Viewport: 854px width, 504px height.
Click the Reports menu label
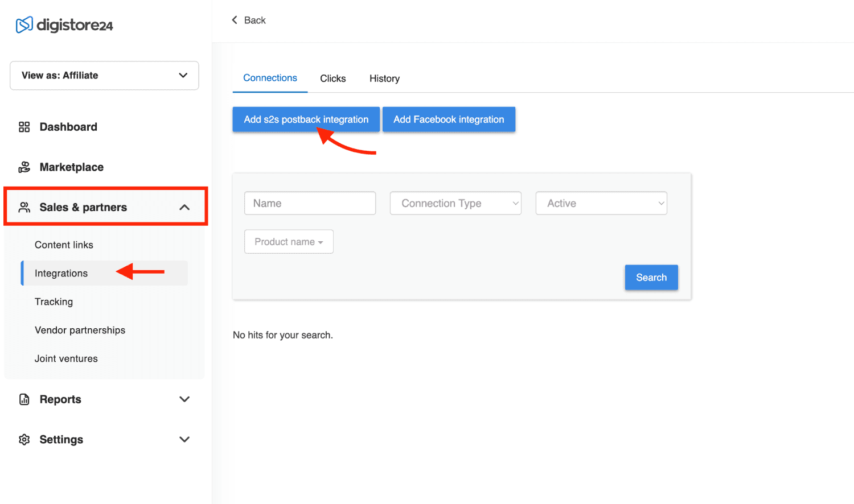pyautogui.click(x=60, y=399)
